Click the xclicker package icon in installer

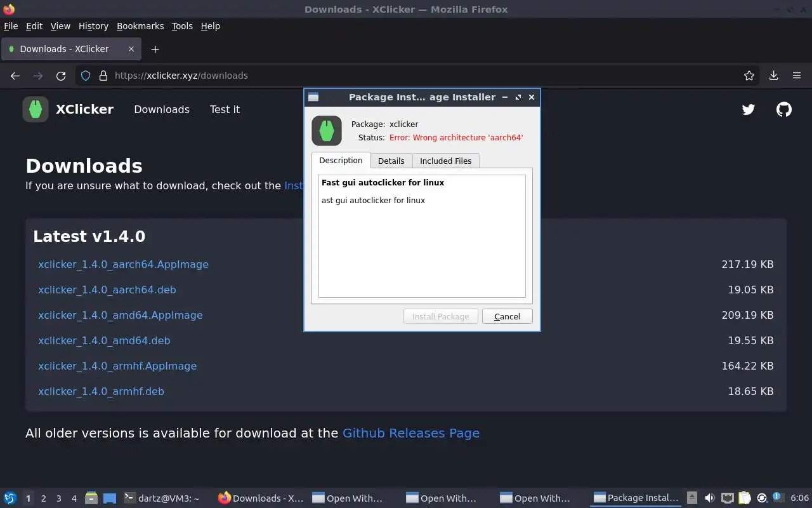tap(327, 131)
